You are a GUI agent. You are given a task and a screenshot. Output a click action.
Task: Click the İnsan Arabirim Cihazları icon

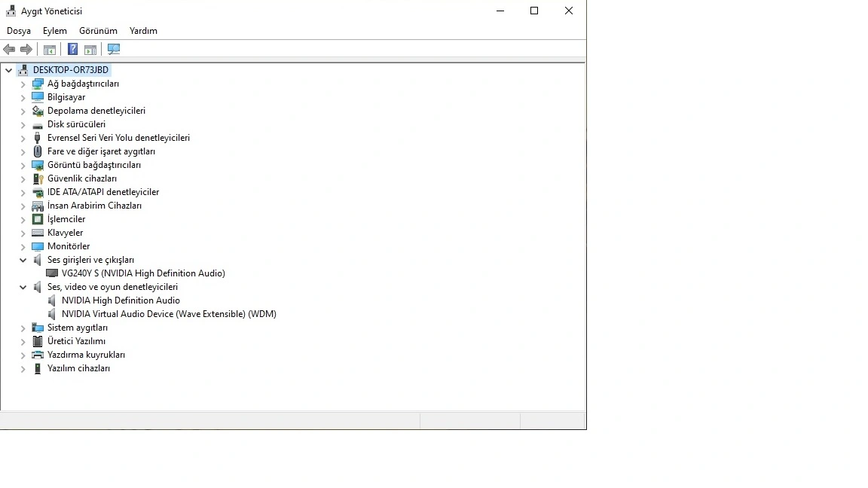pos(38,206)
